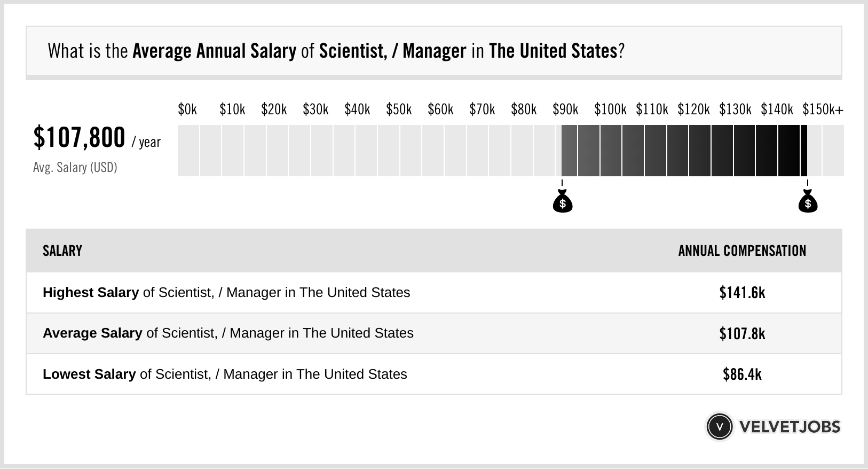868x469 pixels.
Task: Click the Avg. Salary (USD) caption
Action: pyautogui.click(x=75, y=168)
